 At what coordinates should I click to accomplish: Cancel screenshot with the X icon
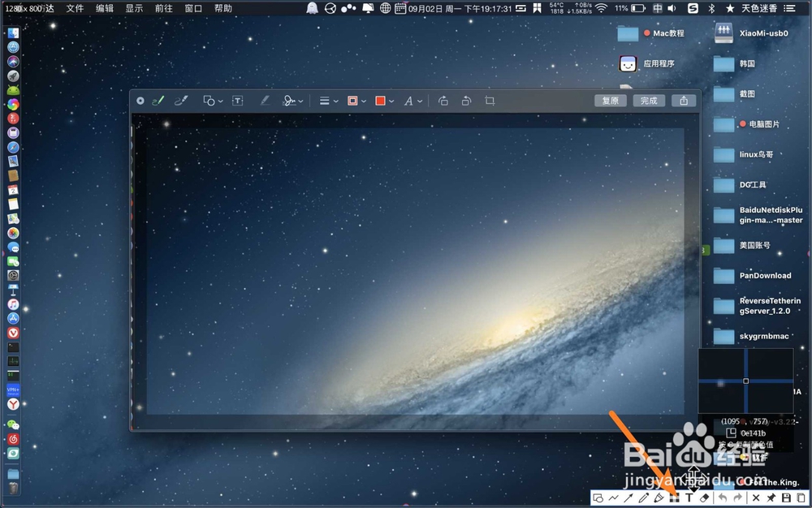tap(756, 498)
